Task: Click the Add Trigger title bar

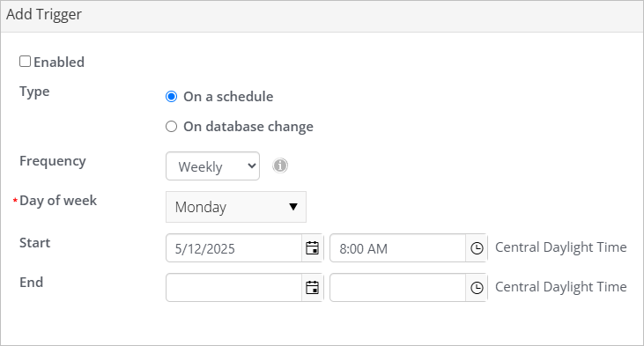Action: pyautogui.click(x=322, y=16)
